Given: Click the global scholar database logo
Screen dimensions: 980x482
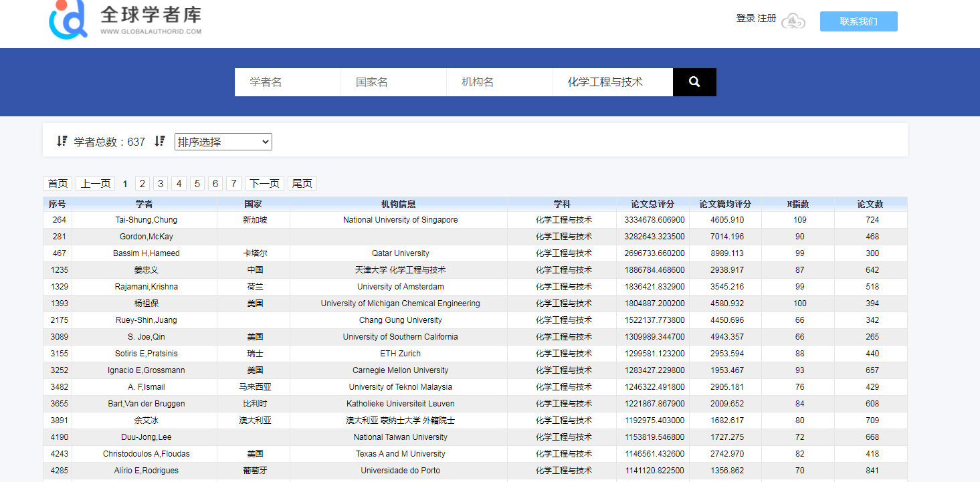Looking at the screenshot, I should pos(125,19).
